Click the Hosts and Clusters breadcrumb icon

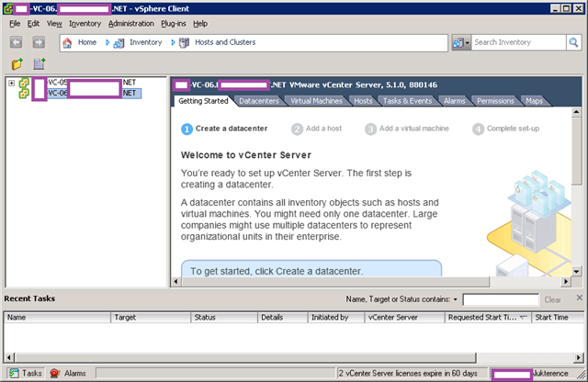coord(184,43)
